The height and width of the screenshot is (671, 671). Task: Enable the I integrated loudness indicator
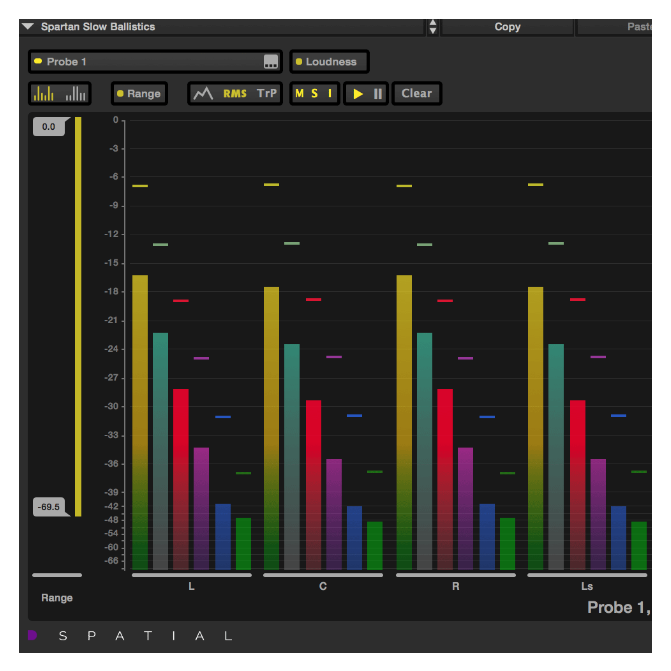[329, 94]
